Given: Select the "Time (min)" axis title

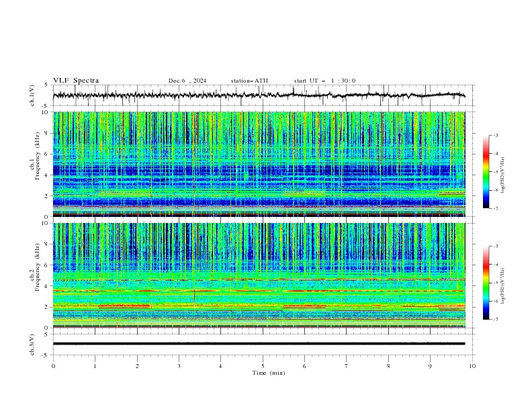Looking at the screenshot, I should click(x=269, y=373).
